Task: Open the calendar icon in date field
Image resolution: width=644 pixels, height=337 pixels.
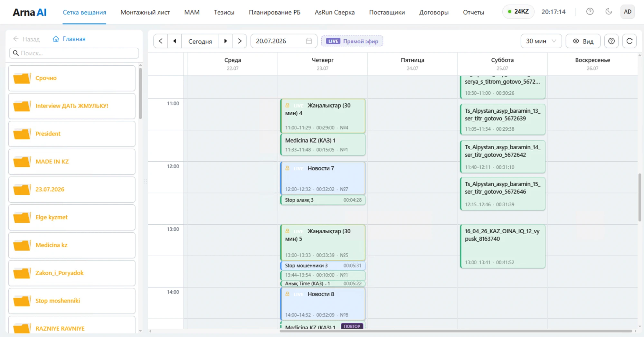Action: pos(309,41)
